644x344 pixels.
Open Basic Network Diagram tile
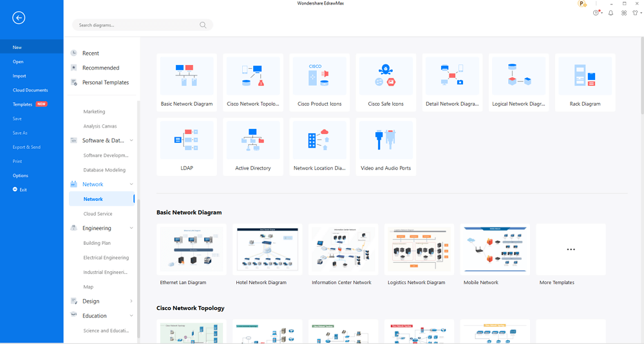click(187, 82)
